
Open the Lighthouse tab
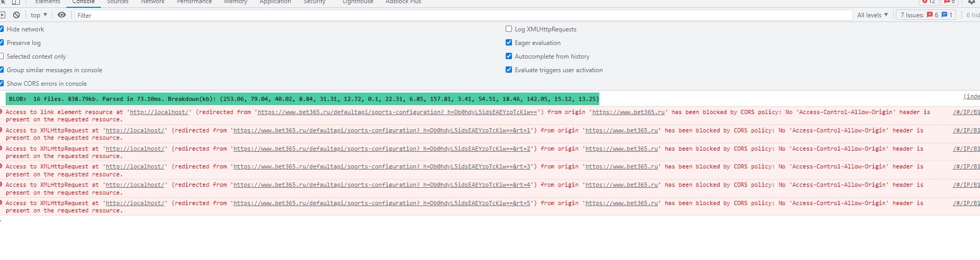coord(358,2)
